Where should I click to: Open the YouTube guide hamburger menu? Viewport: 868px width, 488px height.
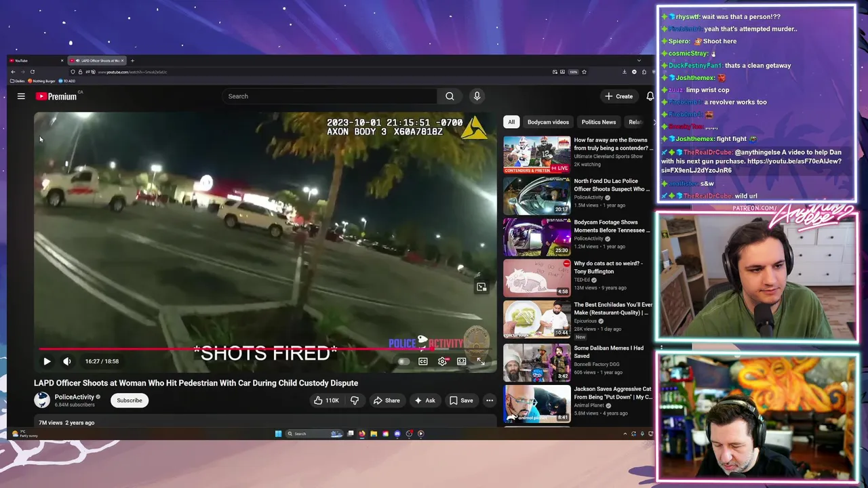pos(21,96)
